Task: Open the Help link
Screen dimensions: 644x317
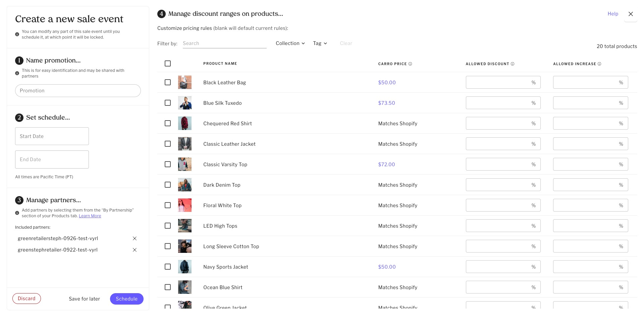Action: pos(612,14)
